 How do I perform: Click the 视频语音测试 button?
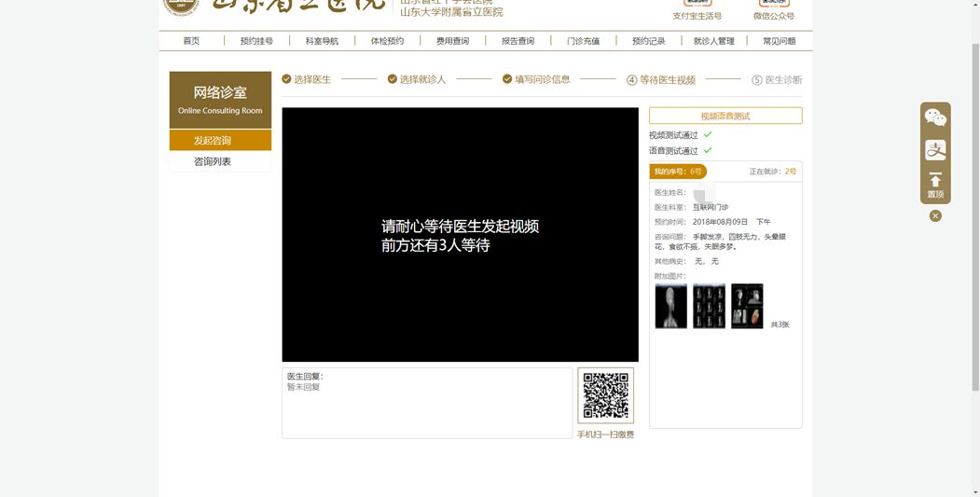click(725, 116)
